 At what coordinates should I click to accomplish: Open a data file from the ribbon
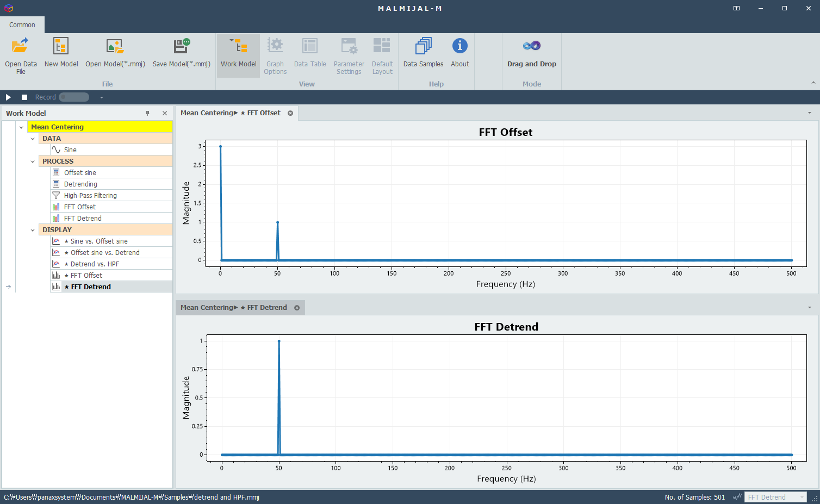[21, 55]
